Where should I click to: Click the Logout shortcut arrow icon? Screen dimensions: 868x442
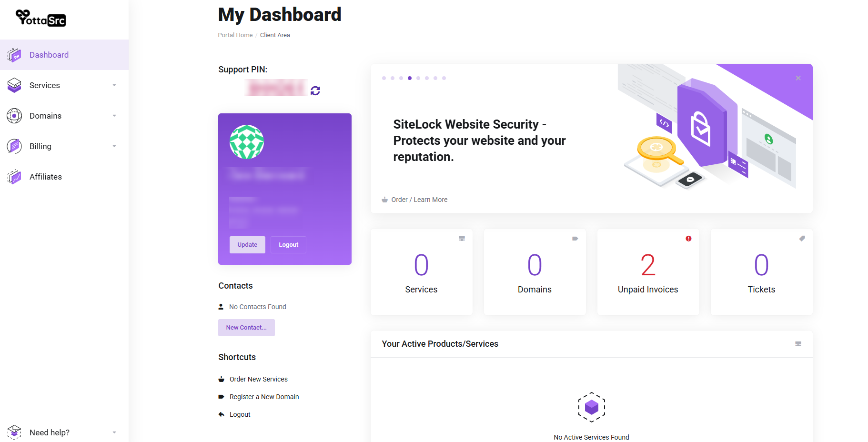coord(222,414)
